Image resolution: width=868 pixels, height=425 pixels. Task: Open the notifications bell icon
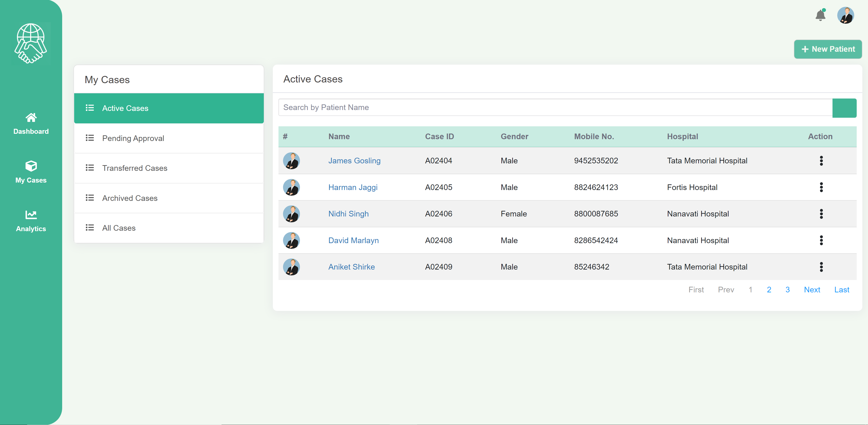point(821,15)
